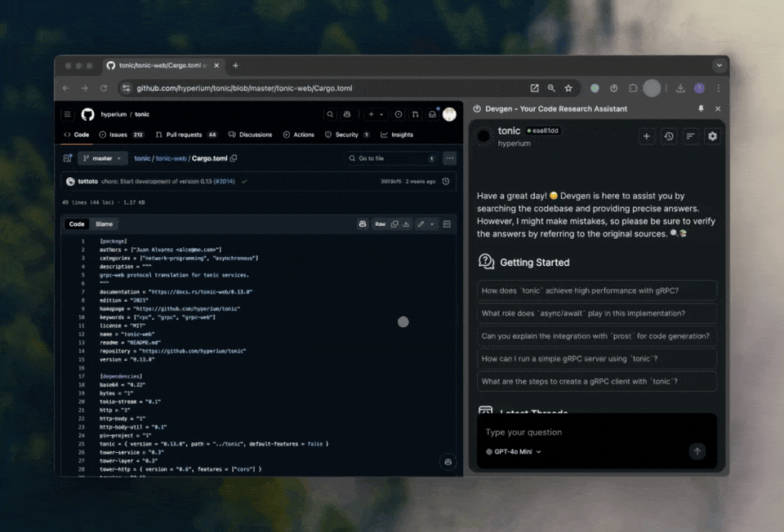Image resolution: width=784 pixels, height=532 pixels.
Task: Click the GitHub logo
Action: 87,114
